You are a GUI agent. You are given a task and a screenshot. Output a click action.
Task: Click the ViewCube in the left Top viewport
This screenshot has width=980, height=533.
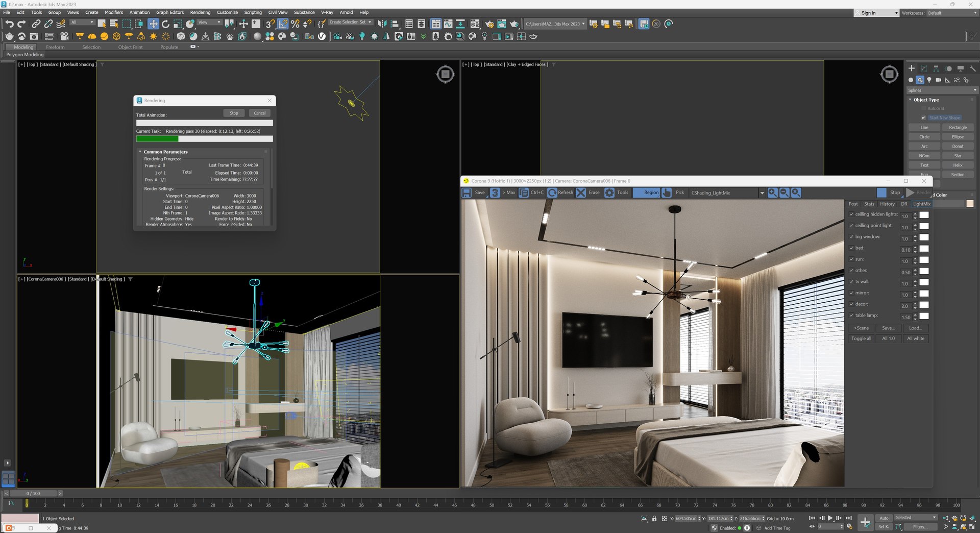coord(445,75)
